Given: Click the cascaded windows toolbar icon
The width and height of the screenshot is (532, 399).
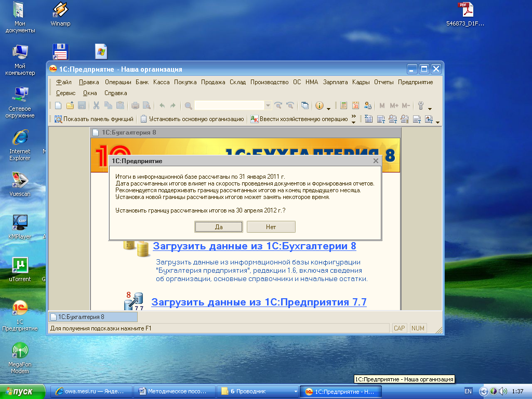Looking at the screenshot, I should point(305,105).
